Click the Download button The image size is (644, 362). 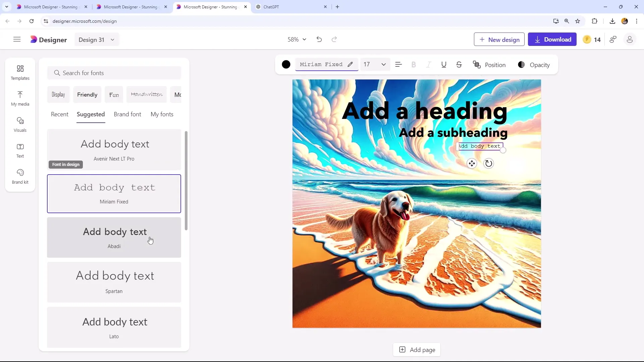pyautogui.click(x=553, y=39)
